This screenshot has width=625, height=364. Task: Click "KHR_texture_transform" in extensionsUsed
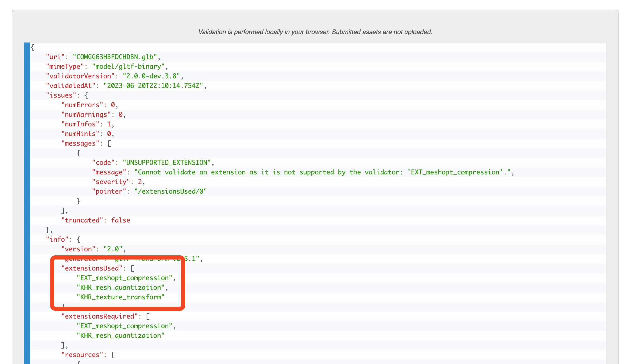pyautogui.click(x=120, y=297)
